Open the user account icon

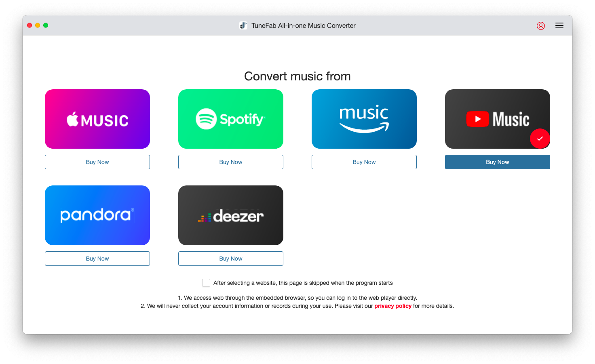[x=541, y=26]
